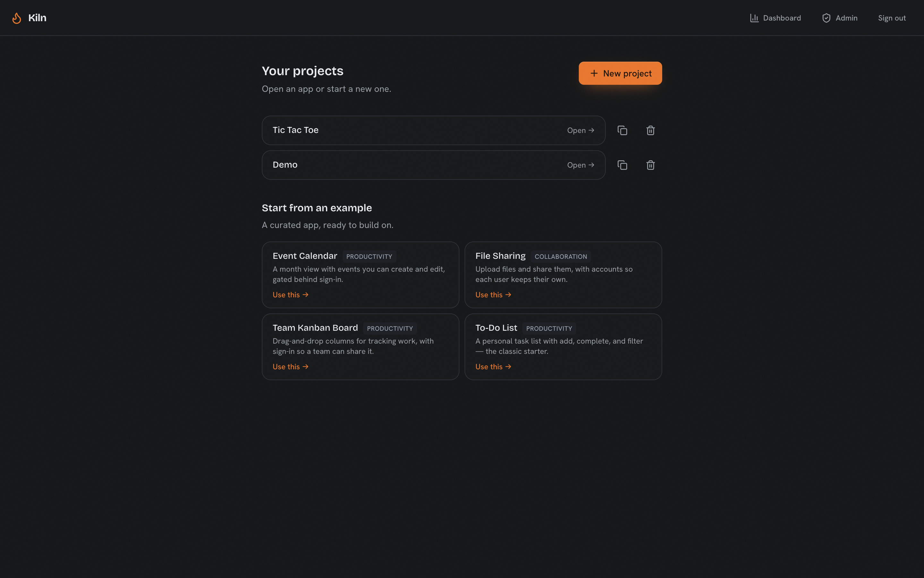Click the PRODUCTIVITY tag on Event Calendar
Viewport: 924px width, 578px height.
pos(369,257)
